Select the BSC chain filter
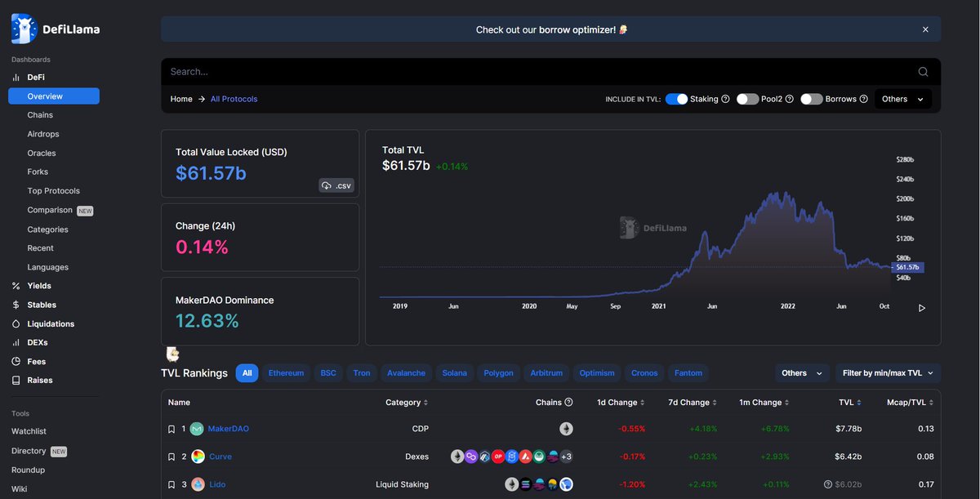The width and height of the screenshot is (980, 499). tap(328, 373)
